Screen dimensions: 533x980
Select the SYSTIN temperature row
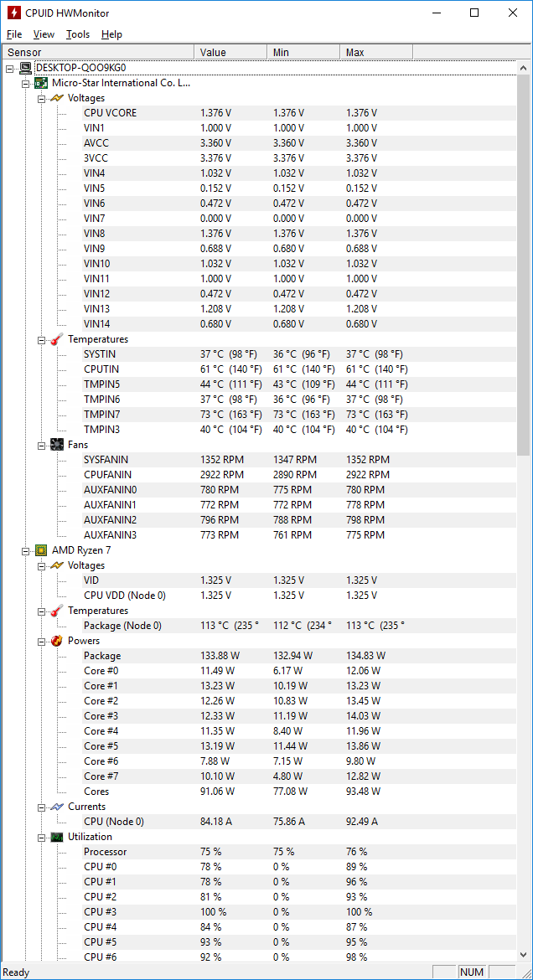[299, 354]
